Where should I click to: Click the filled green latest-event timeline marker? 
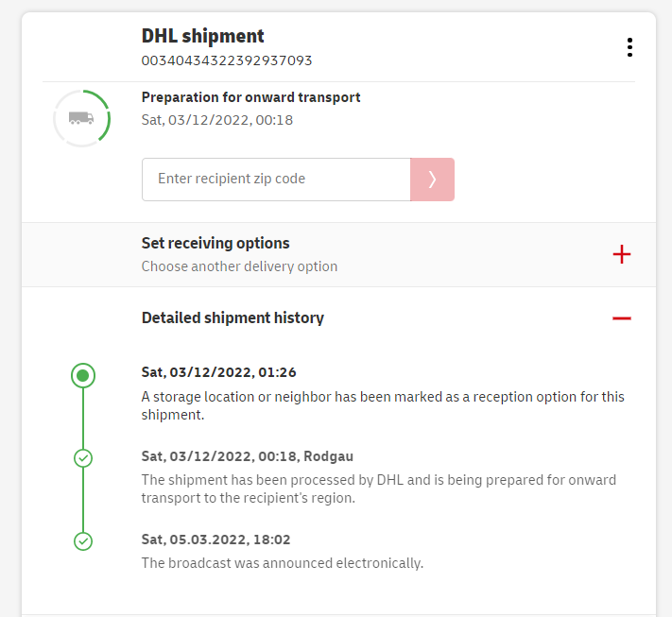coord(83,376)
